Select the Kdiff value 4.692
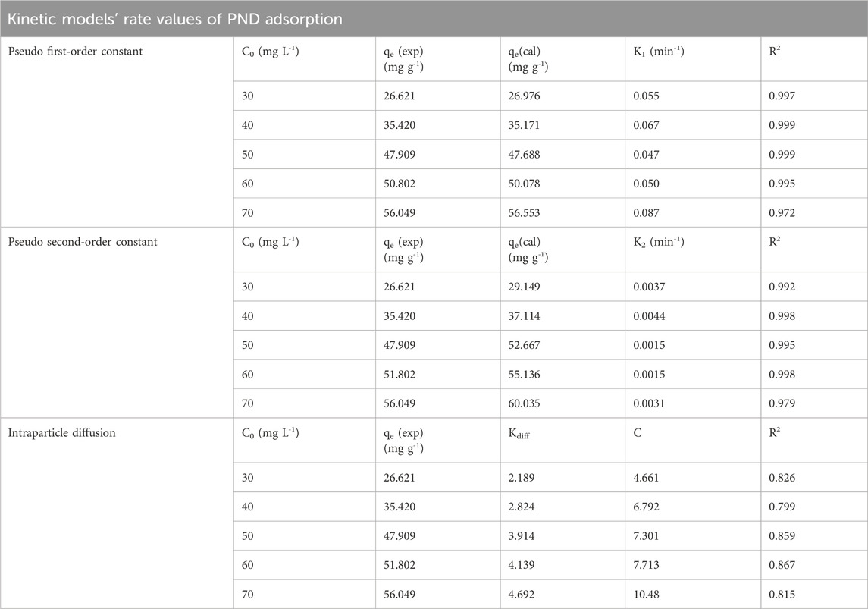The width and height of the screenshot is (868, 609). (523, 593)
